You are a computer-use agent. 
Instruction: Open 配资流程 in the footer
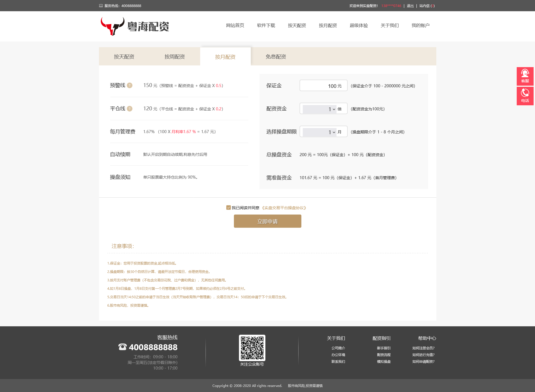(x=384, y=355)
